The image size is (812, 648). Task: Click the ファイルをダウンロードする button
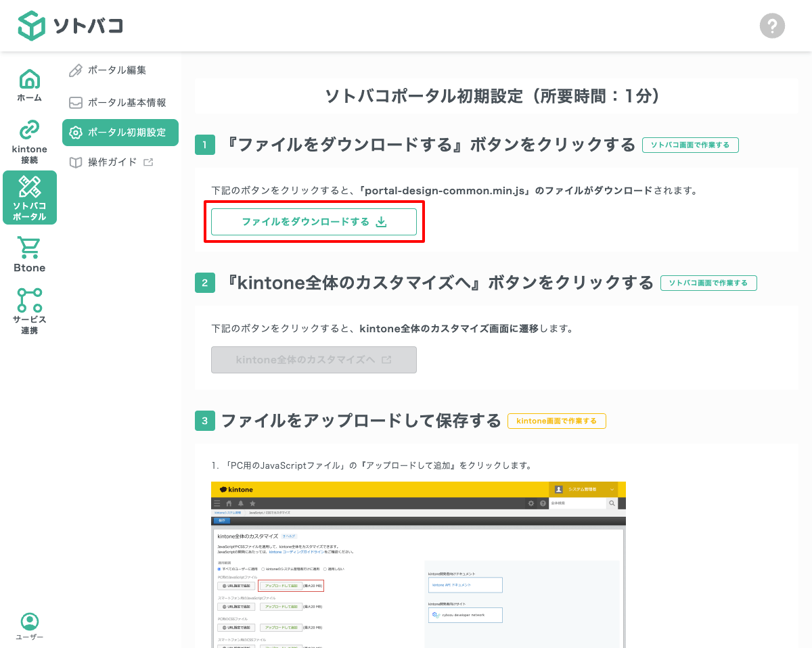coord(313,221)
